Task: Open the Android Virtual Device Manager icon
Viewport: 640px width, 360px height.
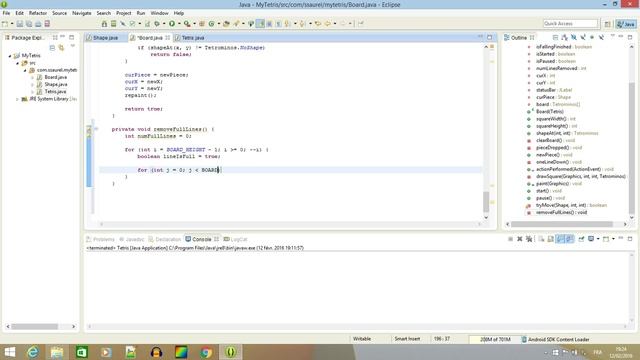Action: 113,24
